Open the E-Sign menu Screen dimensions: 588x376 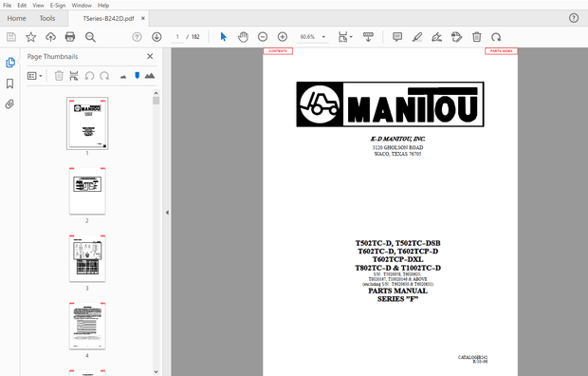click(58, 6)
